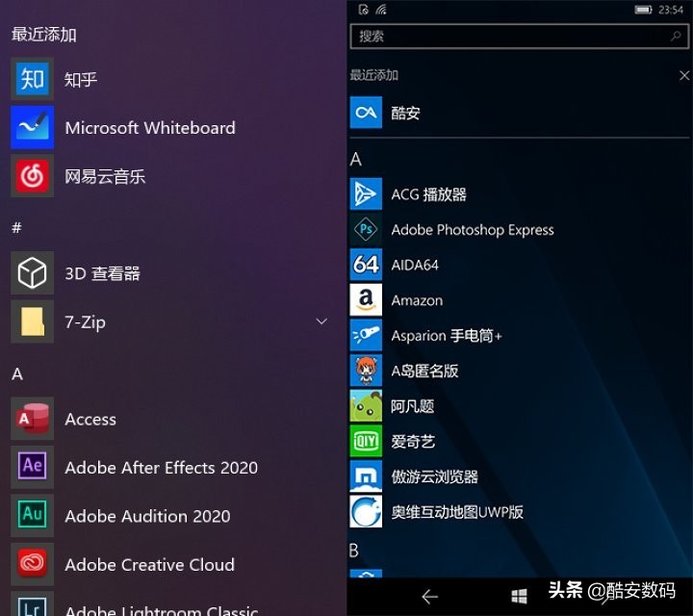The height and width of the screenshot is (616, 693).
Task: Click the phone 23:54 clock
Action: [671, 10]
